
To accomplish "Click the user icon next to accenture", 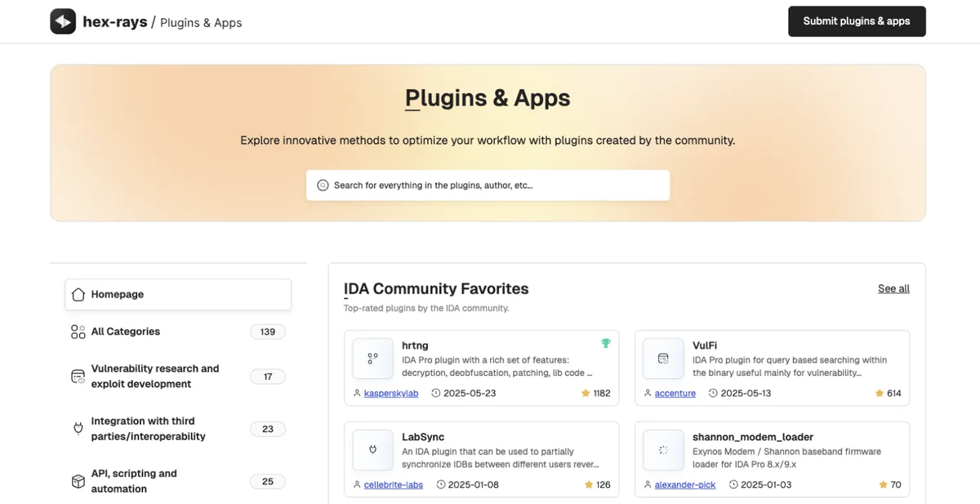I will pyautogui.click(x=648, y=393).
